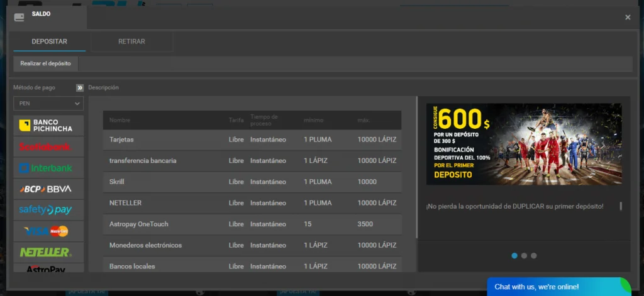Select the Astropay OneTouch row

252,224
